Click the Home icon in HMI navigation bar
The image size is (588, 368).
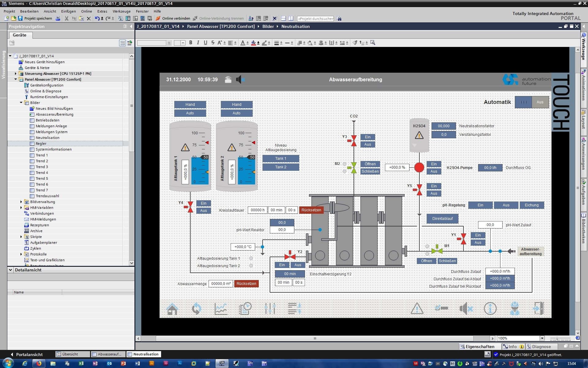click(x=172, y=309)
